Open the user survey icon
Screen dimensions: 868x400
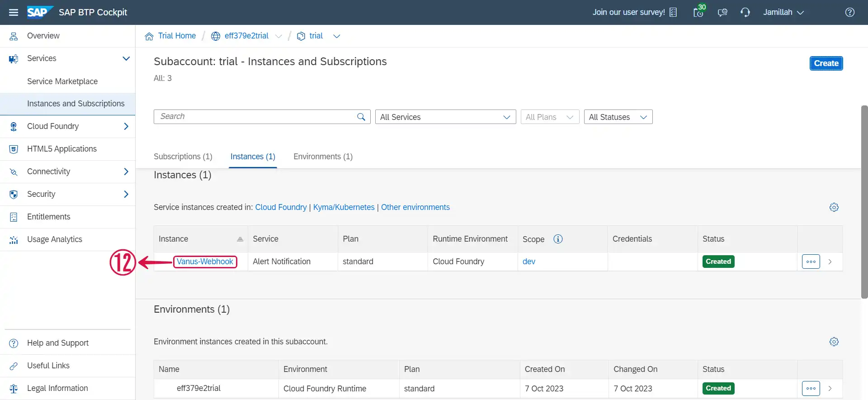(673, 12)
